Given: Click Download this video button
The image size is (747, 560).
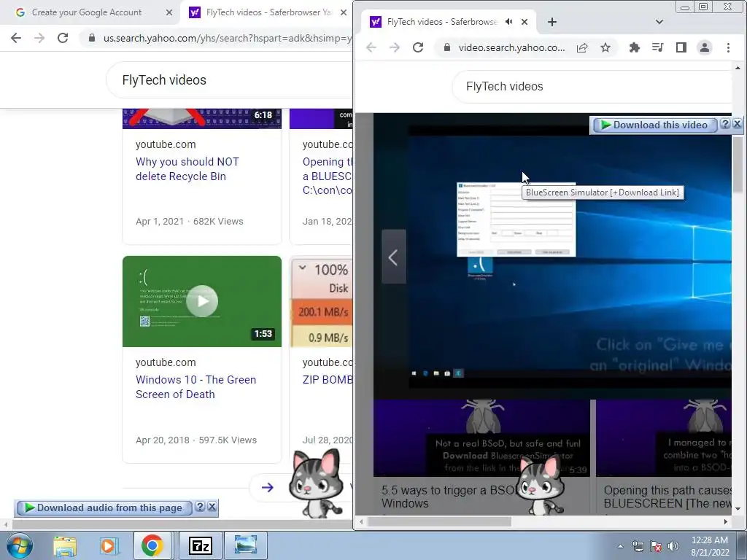Looking at the screenshot, I should tap(654, 125).
